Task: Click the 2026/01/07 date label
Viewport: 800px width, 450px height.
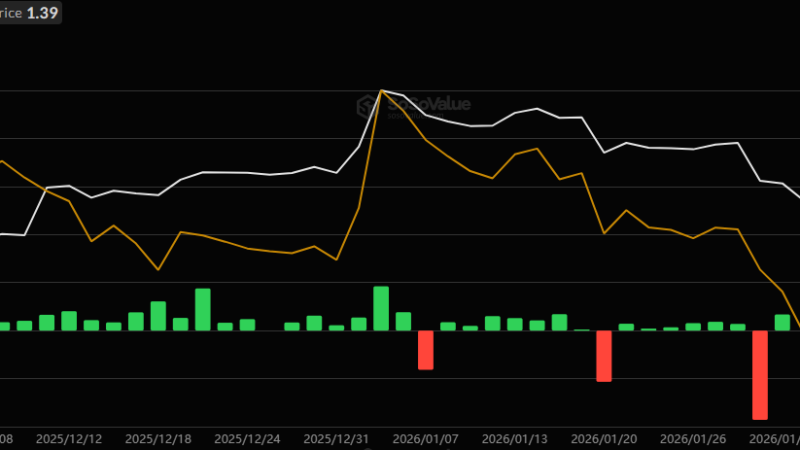Action: tap(424, 438)
